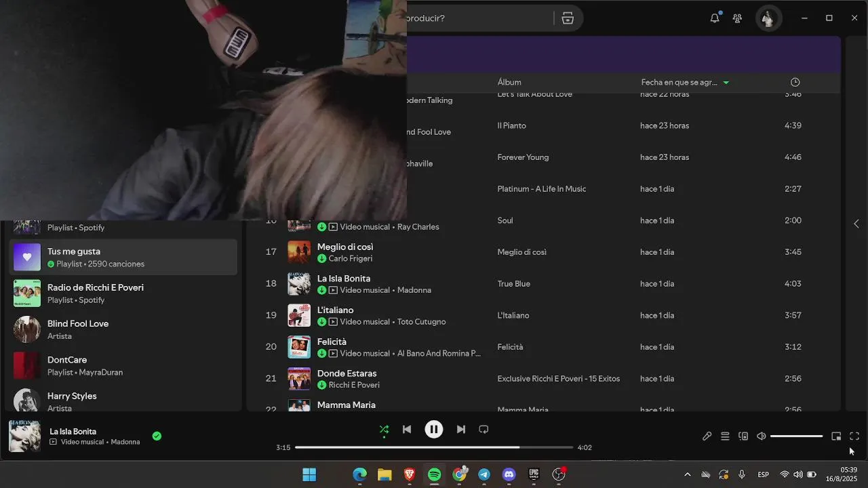Open La Isla Bonita title in player bar
The image size is (868, 488).
coord(73,431)
